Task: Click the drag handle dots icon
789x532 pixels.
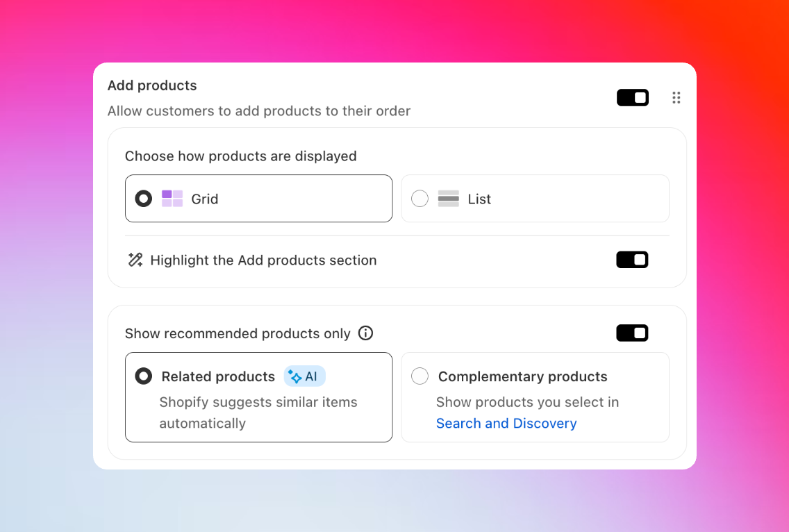Action: coord(676,97)
